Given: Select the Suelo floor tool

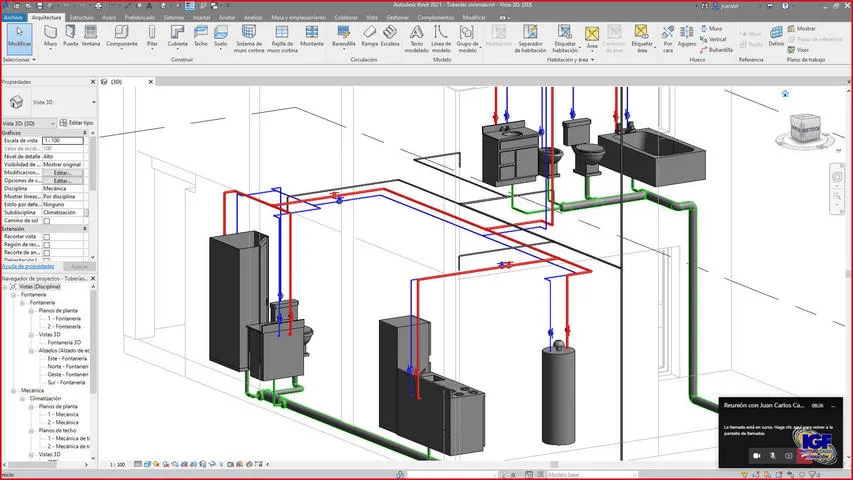Looking at the screenshot, I should coord(220,36).
